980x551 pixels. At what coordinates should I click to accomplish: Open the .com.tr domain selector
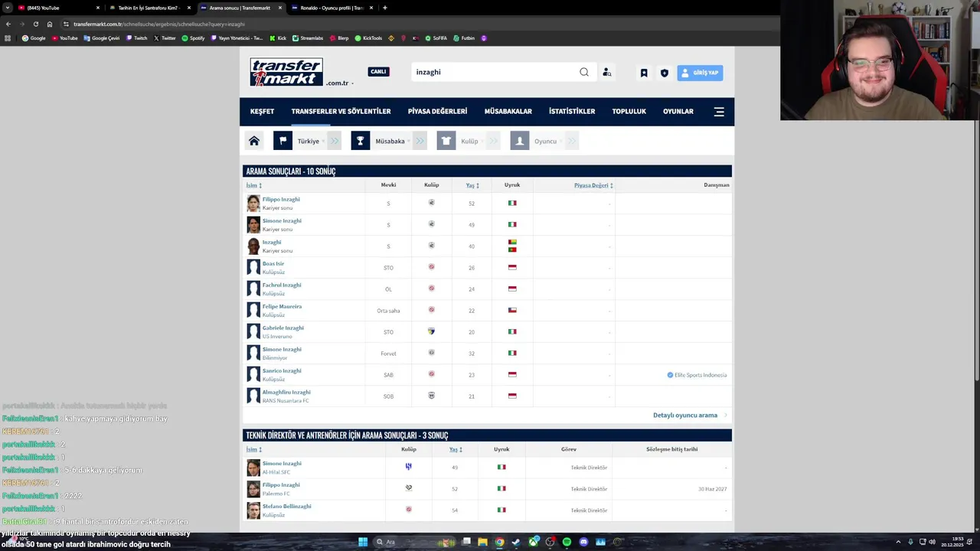[x=339, y=83]
